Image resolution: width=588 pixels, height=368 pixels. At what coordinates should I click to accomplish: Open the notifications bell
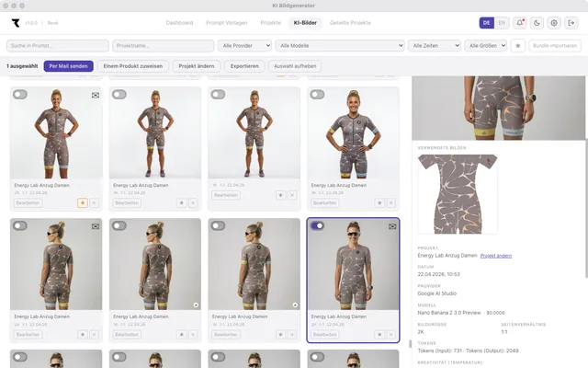coord(520,23)
